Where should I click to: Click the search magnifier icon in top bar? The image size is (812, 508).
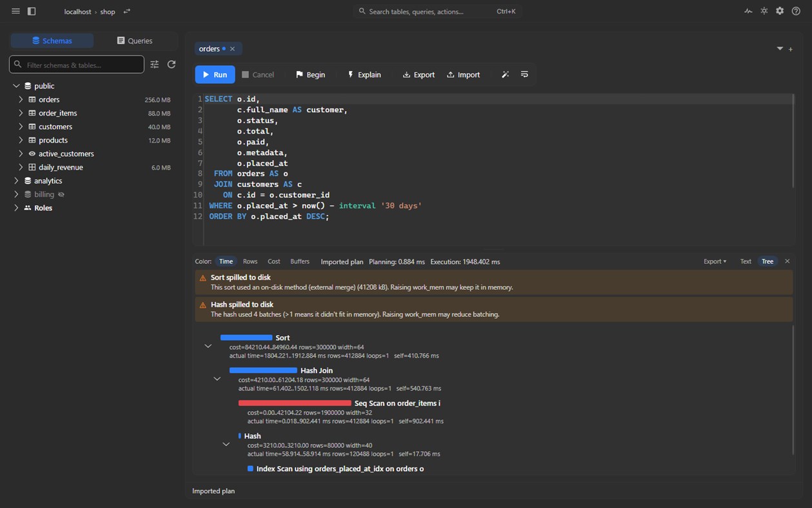(x=362, y=12)
